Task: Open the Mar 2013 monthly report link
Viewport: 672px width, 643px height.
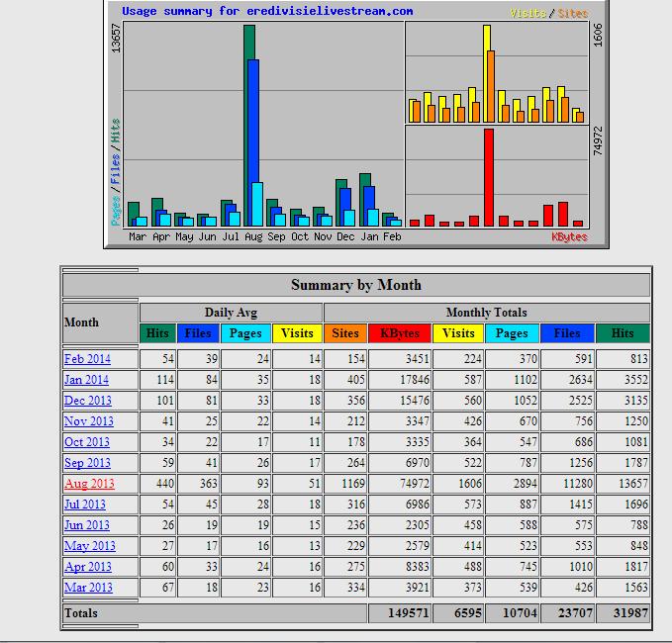Action: tap(88, 588)
